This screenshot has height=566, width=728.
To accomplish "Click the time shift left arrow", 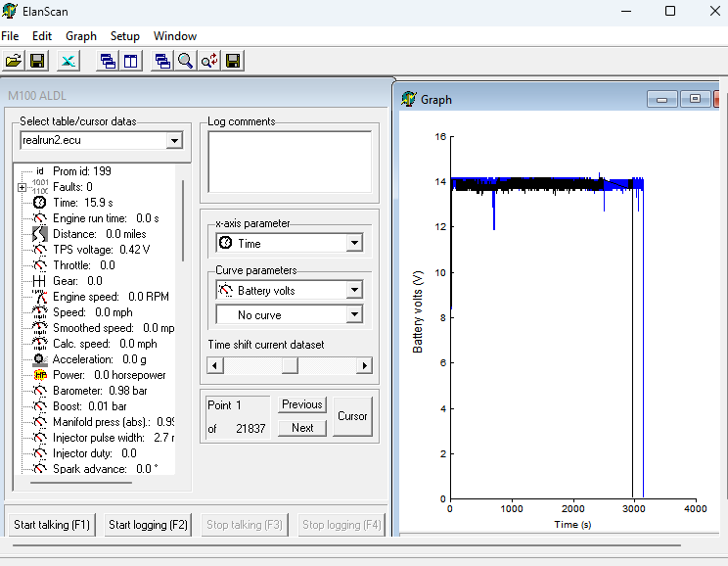I will 214,365.
